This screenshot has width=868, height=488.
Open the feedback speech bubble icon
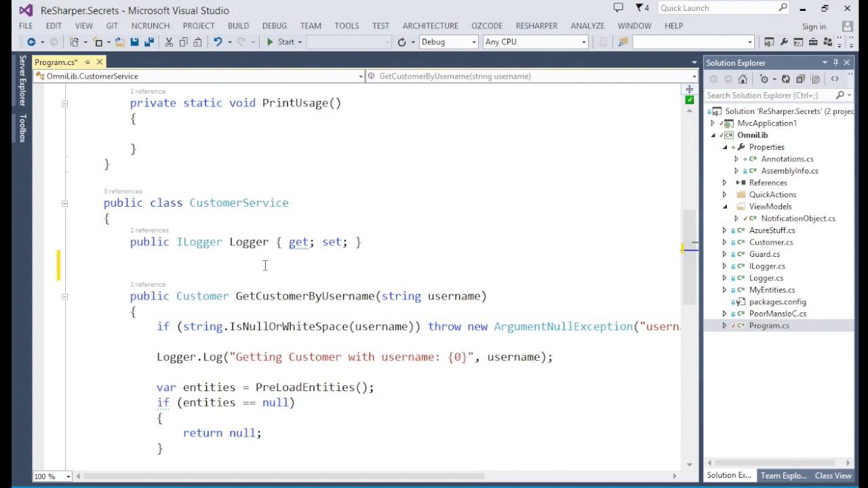[x=618, y=8]
